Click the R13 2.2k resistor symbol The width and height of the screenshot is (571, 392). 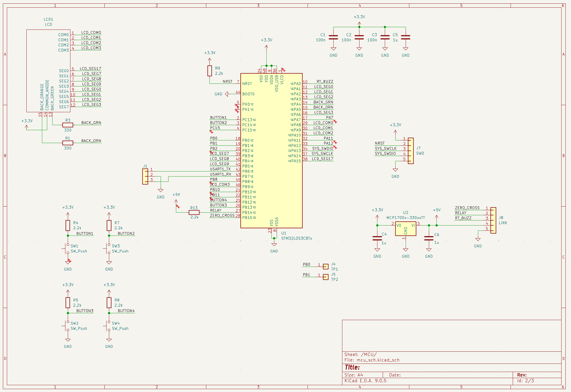click(194, 212)
